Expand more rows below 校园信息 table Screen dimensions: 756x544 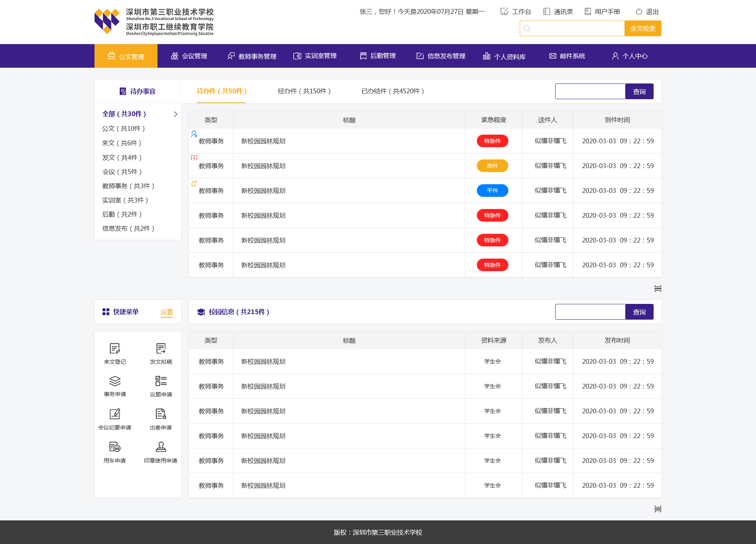click(x=658, y=509)
